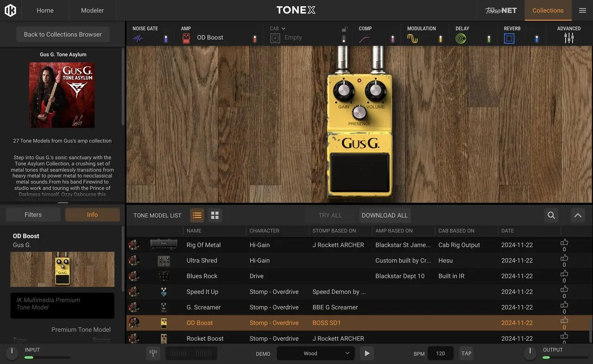This screenshot has width=593, height=364.
Task: Click the OUTPUT level knob
Action: point(530,354)
